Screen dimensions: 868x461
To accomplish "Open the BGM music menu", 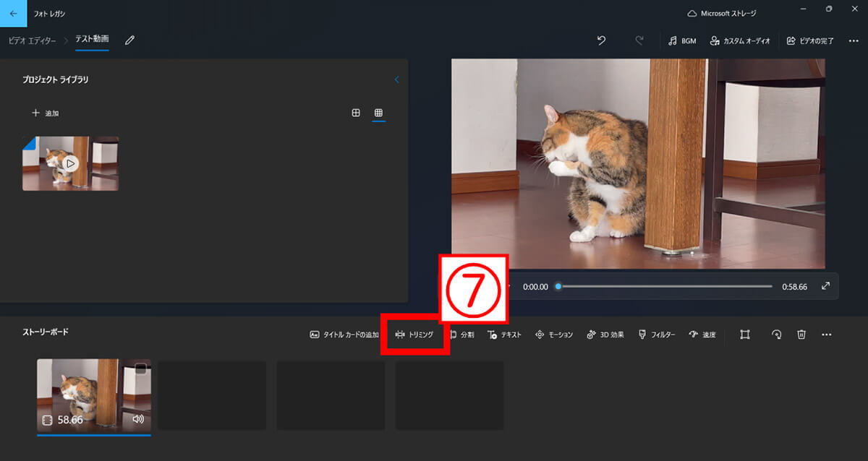I will point(682,40).
